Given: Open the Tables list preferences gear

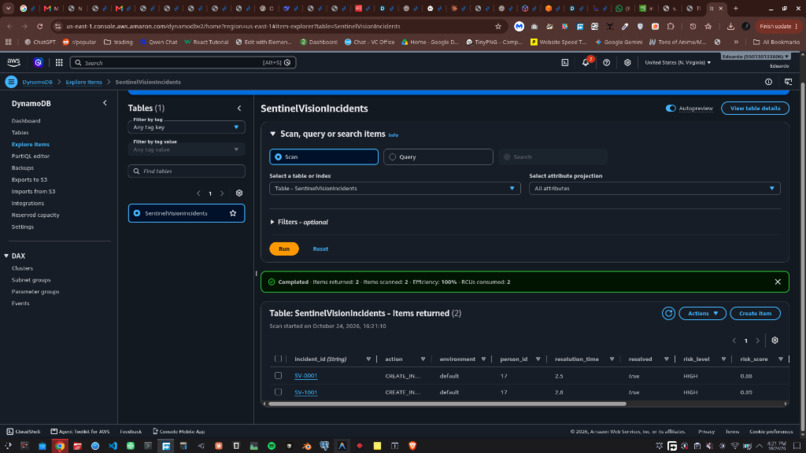Looking at the screenshot, I should (239, 193).
